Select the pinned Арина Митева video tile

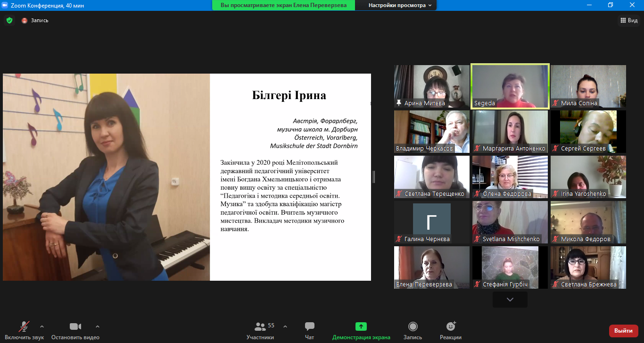point(431,86)
